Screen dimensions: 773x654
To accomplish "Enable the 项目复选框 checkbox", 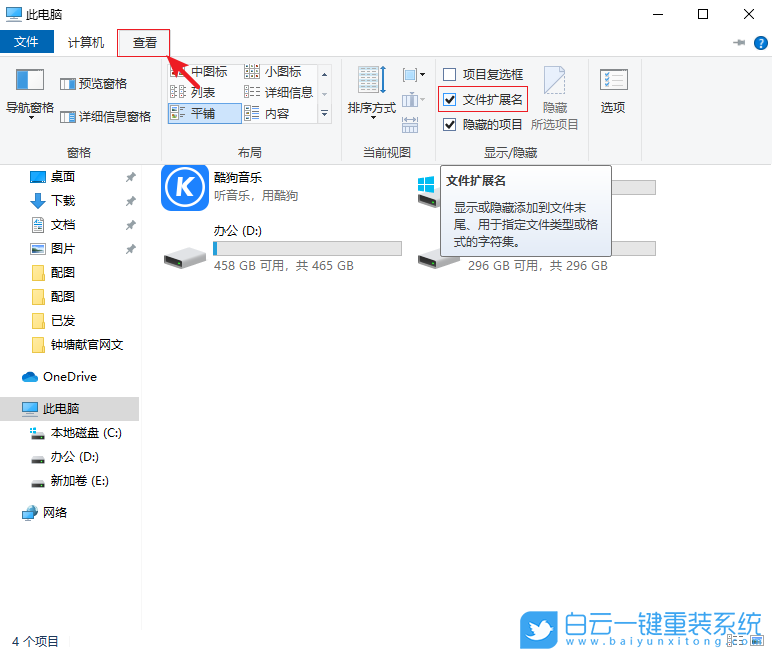I will pos(449,74).
